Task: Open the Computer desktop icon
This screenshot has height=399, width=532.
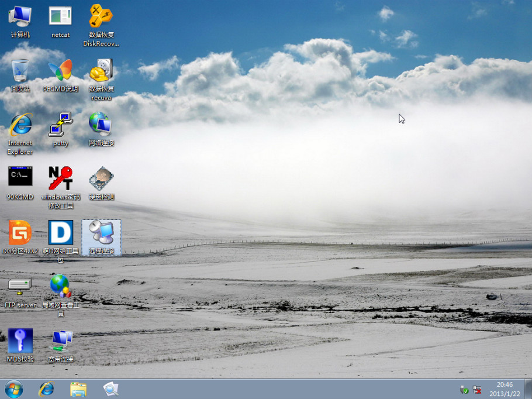Action: 20,16
